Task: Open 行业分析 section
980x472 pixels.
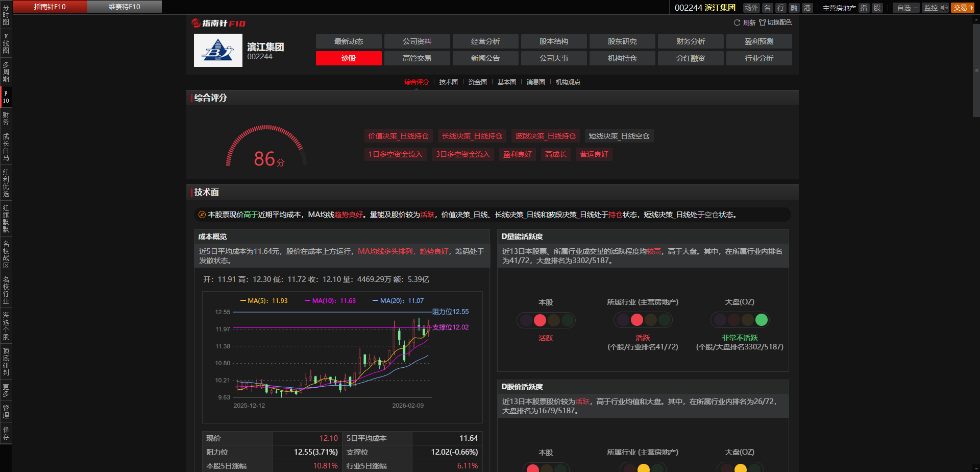Action: [759, 58]
